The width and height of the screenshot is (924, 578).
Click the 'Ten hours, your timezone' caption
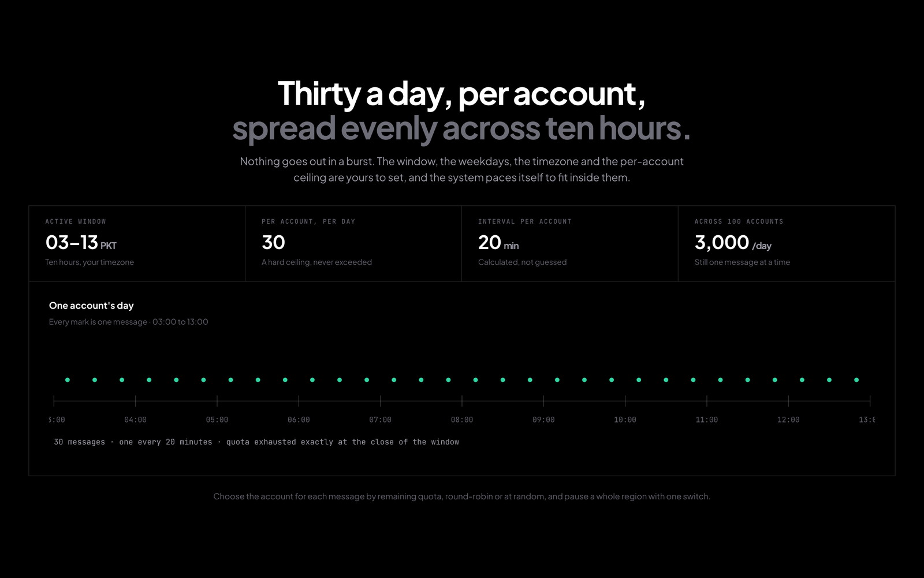pos(90,262)
